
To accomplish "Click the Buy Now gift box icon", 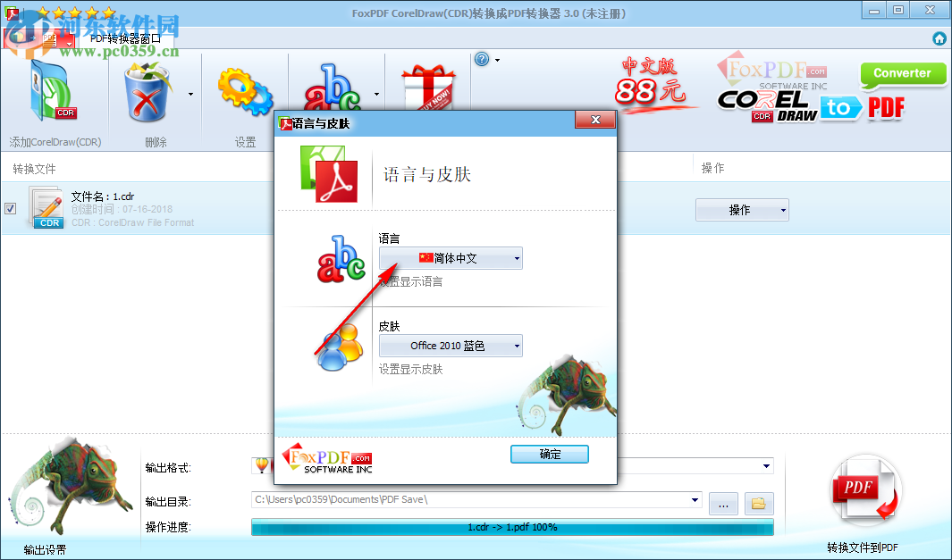I will click(427, 89).
